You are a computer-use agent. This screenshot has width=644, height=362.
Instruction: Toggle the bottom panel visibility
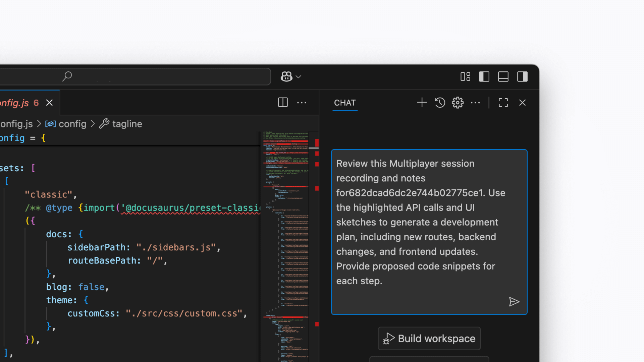tap(503, 77)
